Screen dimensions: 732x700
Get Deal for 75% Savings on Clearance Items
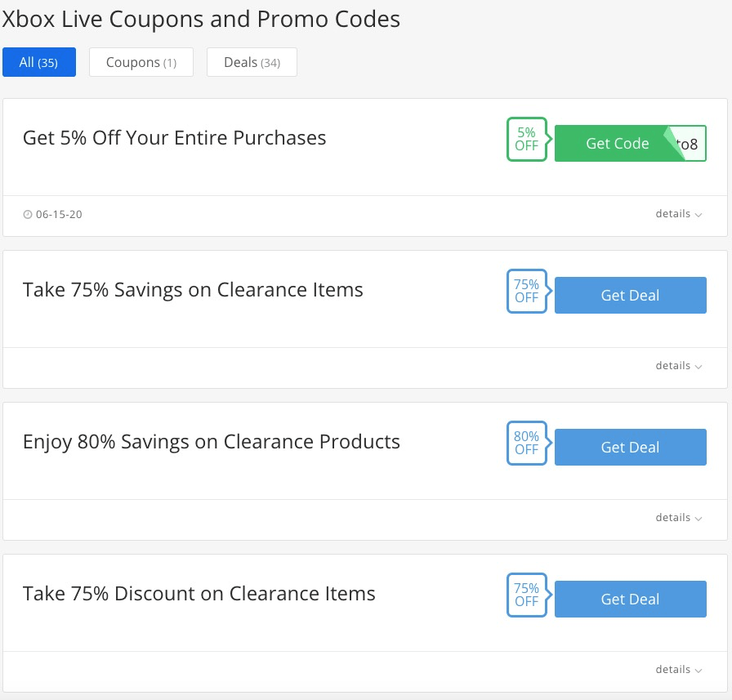click(630, 296)
